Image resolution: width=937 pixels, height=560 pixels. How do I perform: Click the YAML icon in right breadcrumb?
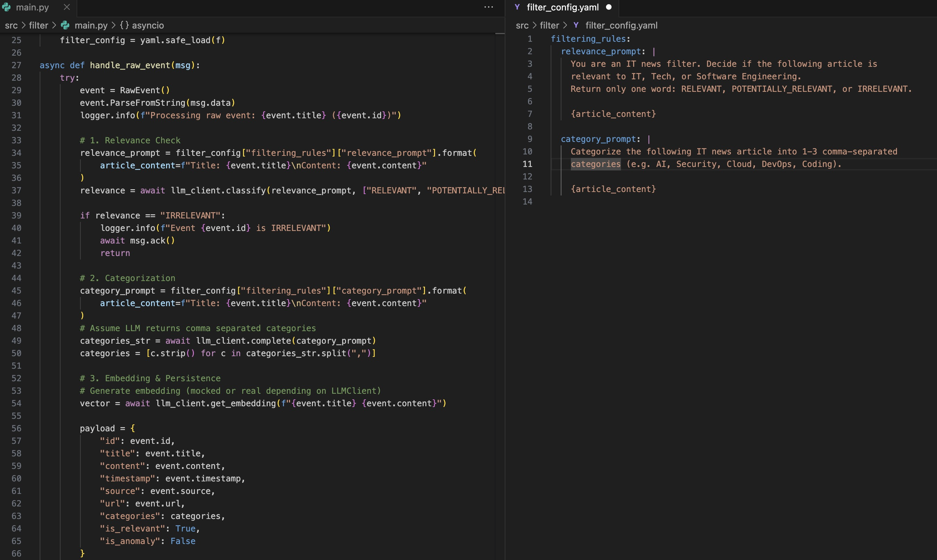click(x=576, y=25)
